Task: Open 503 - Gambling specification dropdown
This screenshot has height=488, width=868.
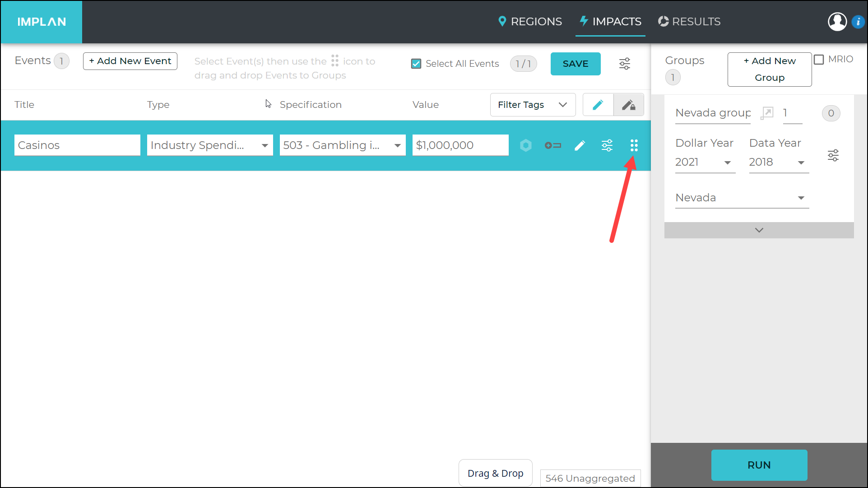Action: [343, 145]
